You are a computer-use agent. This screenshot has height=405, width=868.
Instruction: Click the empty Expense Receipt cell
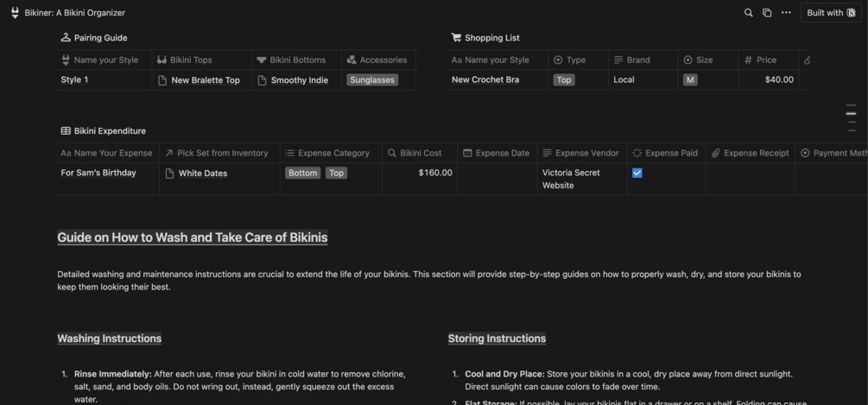tap(750, 179)
